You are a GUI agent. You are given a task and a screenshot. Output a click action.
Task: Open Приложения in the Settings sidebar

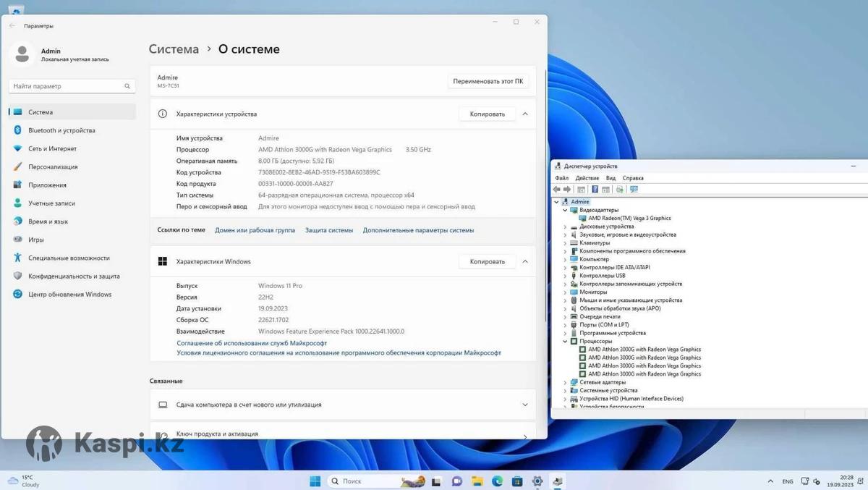72,185
